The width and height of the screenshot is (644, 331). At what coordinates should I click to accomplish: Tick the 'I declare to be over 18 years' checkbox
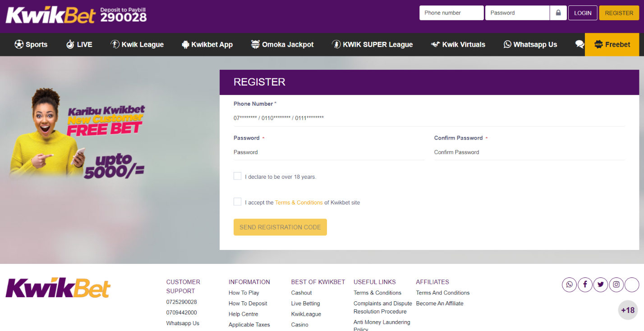pos(238,176)
